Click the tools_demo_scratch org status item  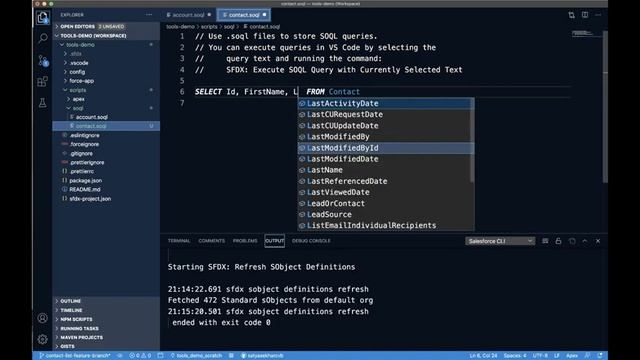click(x=196, y=356)
